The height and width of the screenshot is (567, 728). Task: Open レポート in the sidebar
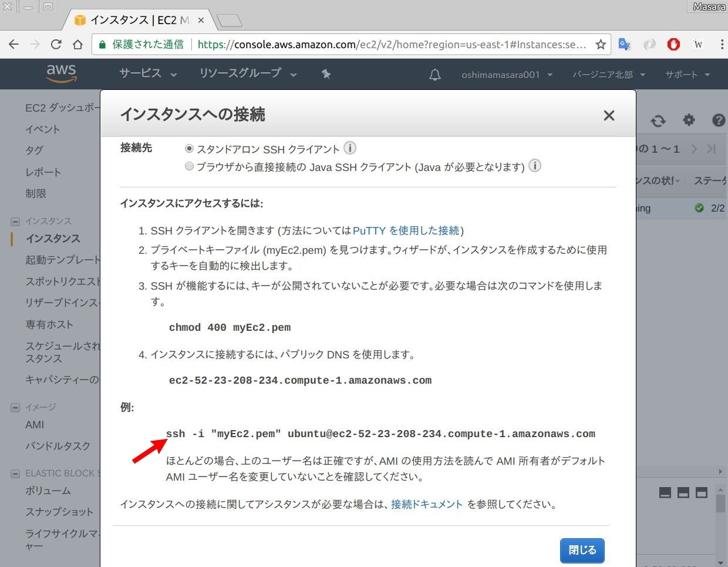43,172
